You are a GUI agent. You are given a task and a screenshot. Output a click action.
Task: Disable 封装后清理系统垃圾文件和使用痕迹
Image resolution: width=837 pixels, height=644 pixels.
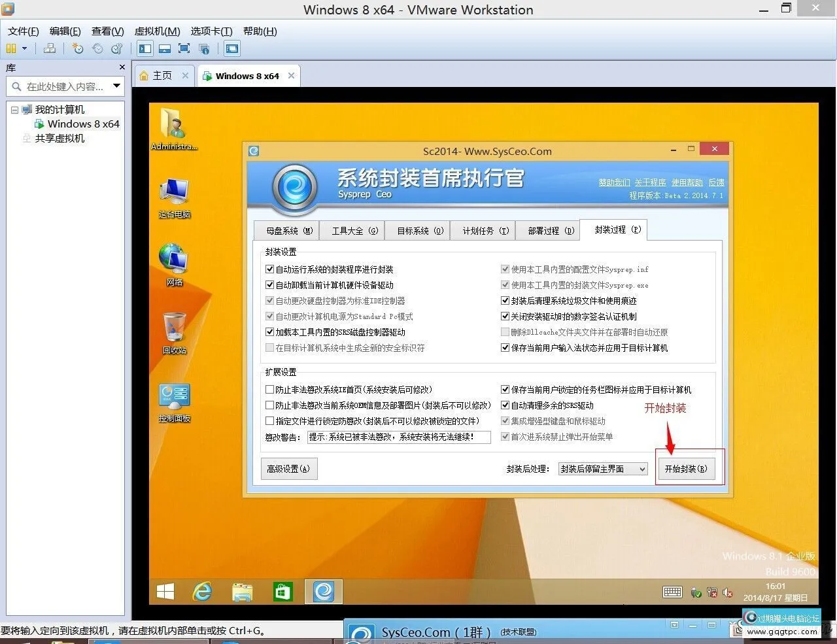(505, 300)
